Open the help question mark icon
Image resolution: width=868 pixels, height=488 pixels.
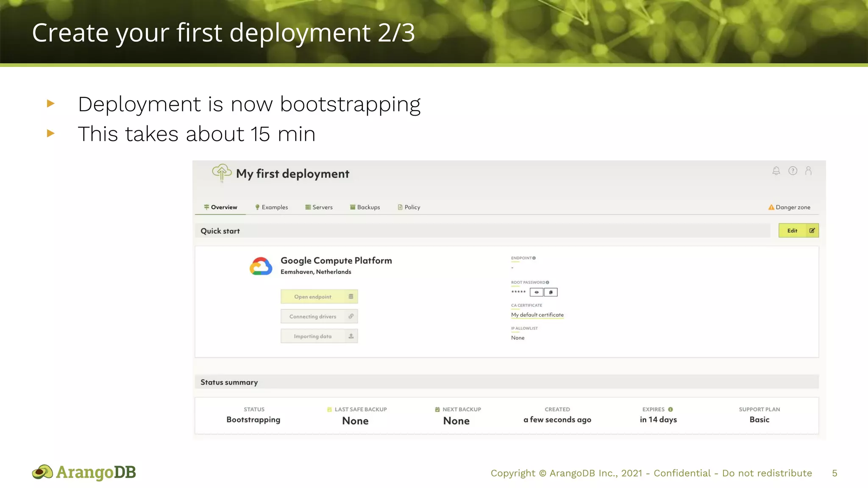pyautogui.click(x=793, y=171)
